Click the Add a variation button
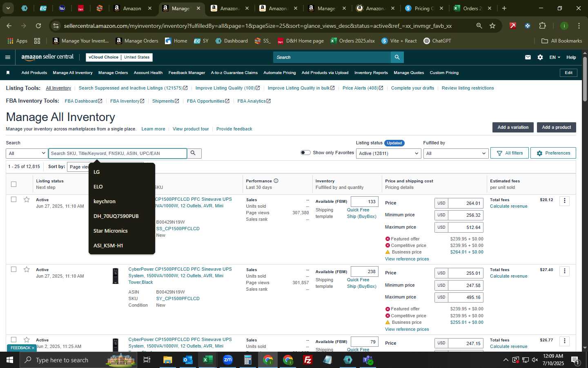 click(513, 127)
